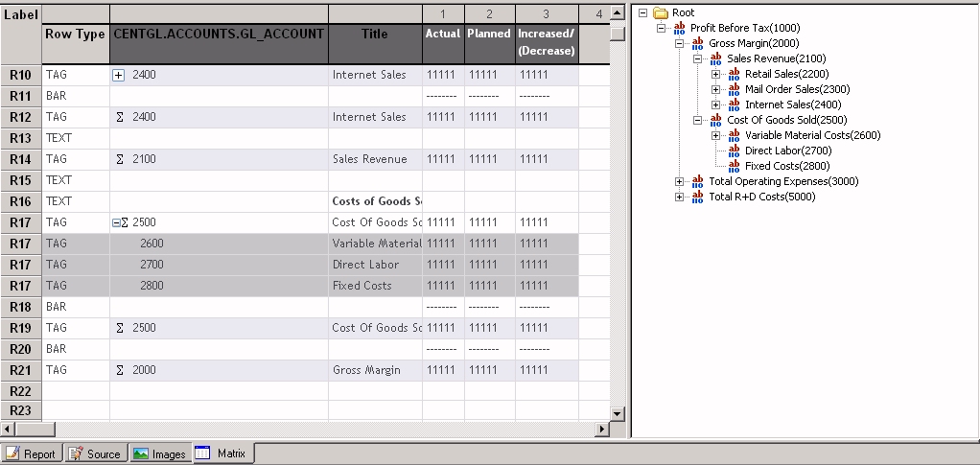Switch to the Report tab

[32, 453]
